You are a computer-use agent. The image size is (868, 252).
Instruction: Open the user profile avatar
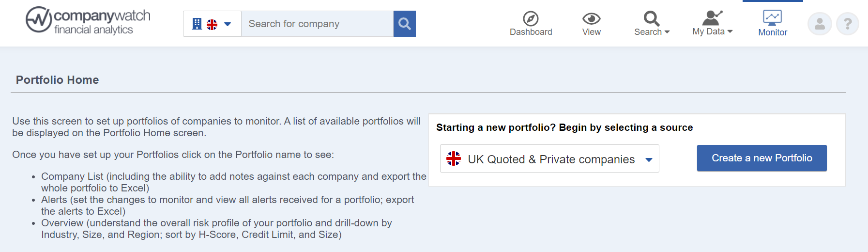[820, 24]
